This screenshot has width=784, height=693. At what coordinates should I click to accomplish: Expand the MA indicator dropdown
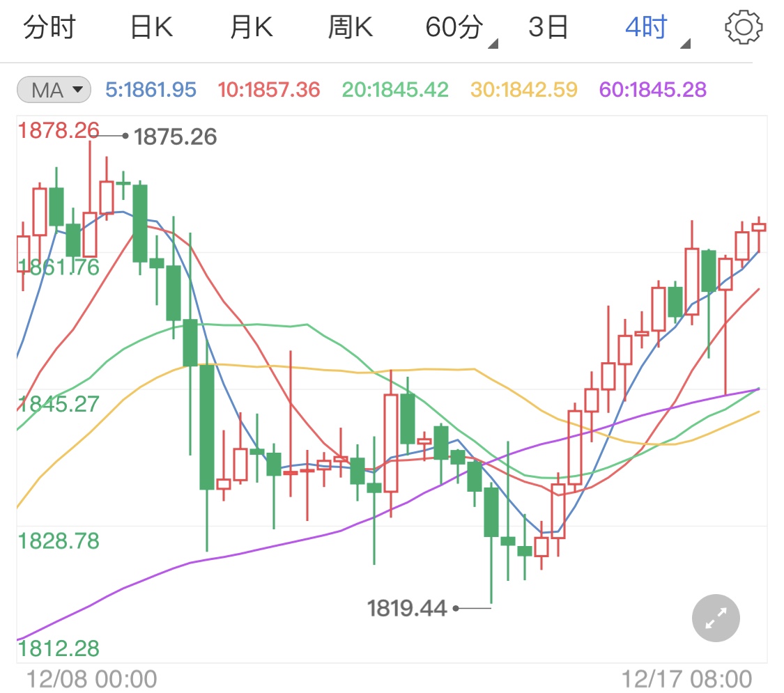click(54, 90)
